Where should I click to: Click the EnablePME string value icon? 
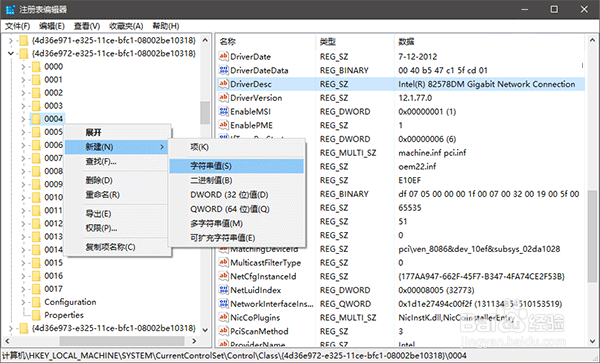(x=223, y=125)
